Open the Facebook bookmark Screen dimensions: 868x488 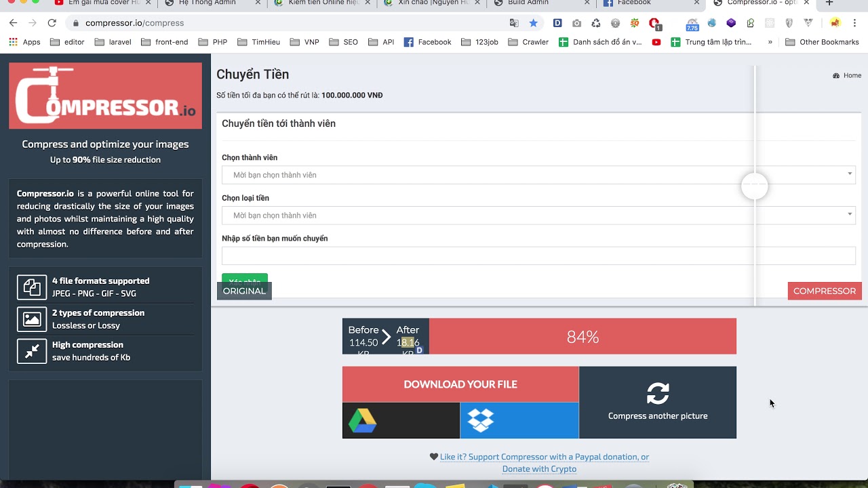pos(427,42)
